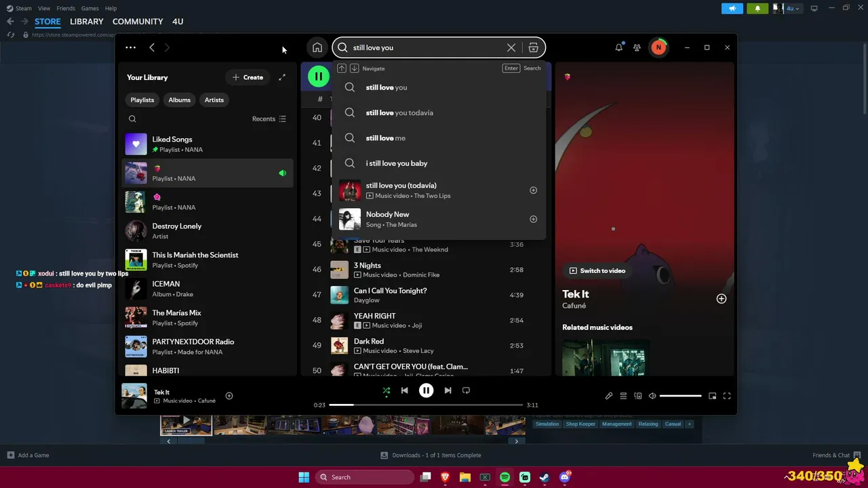The height and width of the screenshot is (488, 868).
Task: Go back in Spotify navigation
Action: (152, 47)
